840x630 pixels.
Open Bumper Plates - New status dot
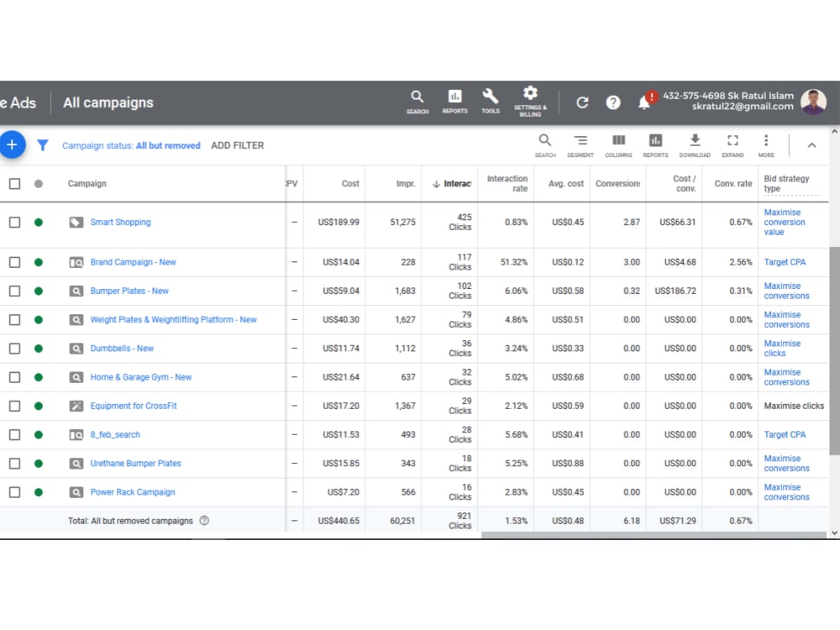click(39, 291)
